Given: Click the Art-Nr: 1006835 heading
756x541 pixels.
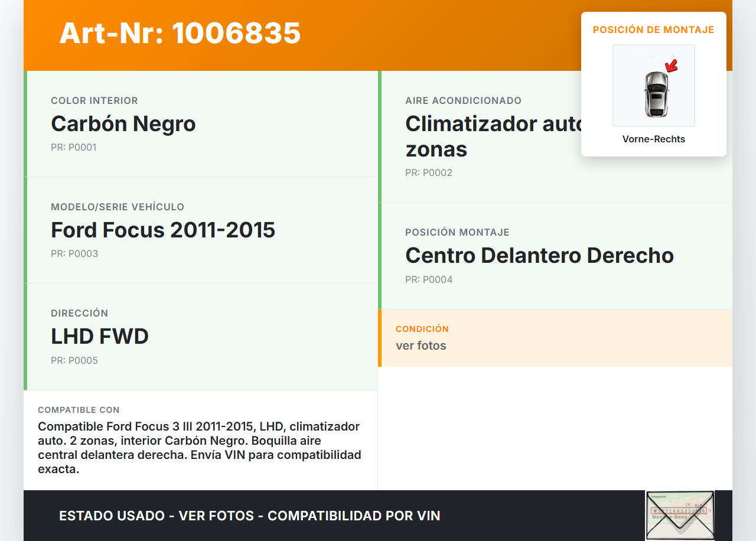Looking at the screenshot, I should click(x=180, y=33).
